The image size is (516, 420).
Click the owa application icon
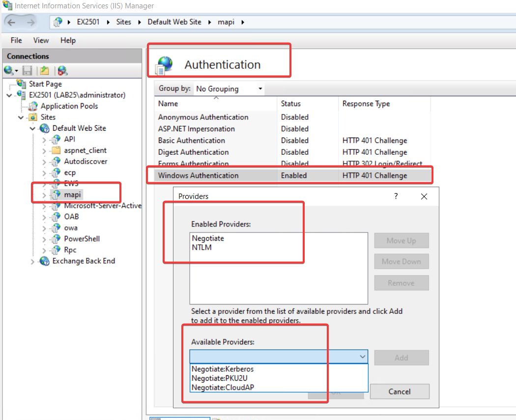click(57, 227)
